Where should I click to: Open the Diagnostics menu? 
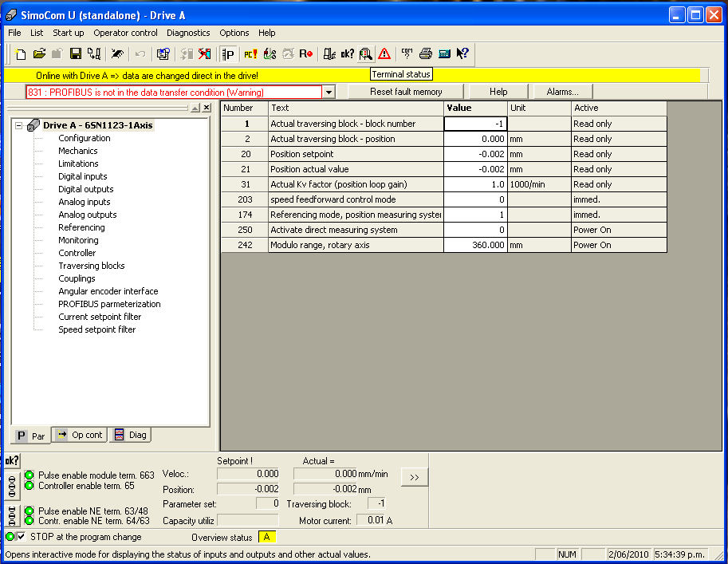pyautogui.click(x=188, y=33)
